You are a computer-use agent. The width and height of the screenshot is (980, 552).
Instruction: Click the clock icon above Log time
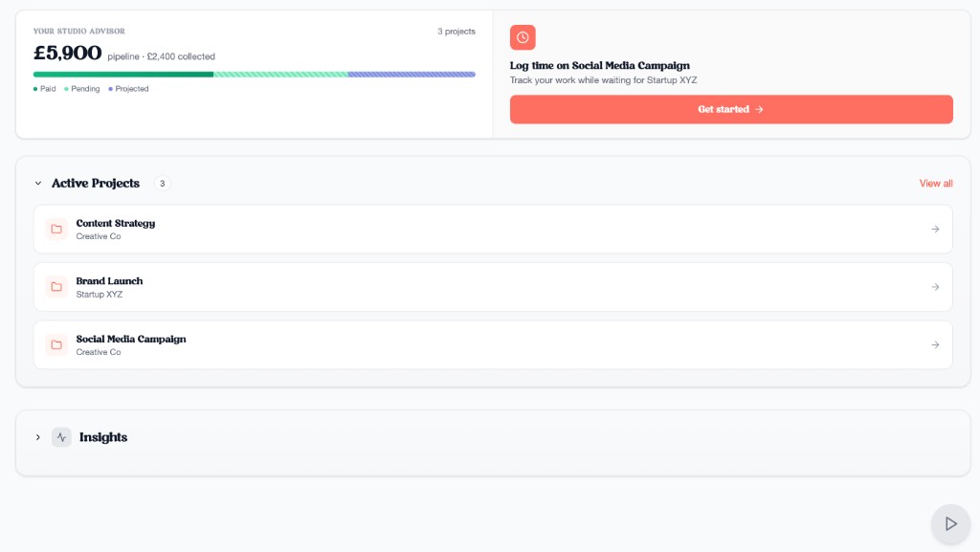(x=523, y=37)
